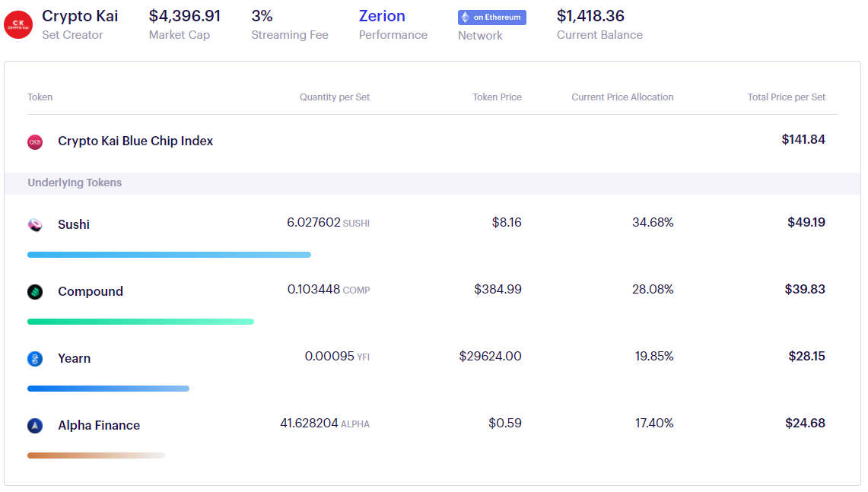868x492 pixels.
Task: Click the 19.85% Yearn allocation
Action: [654, 357]
